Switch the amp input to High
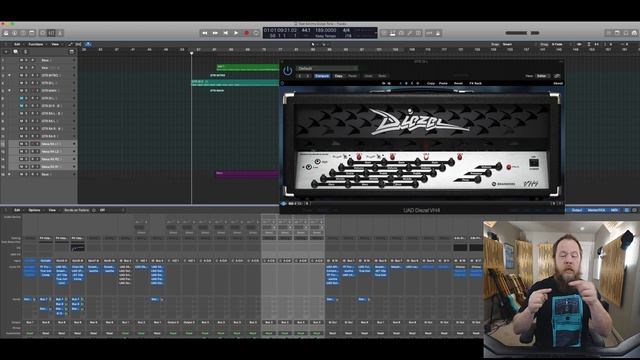The height and width of the screenshot is (360, 640). point(317,162)
